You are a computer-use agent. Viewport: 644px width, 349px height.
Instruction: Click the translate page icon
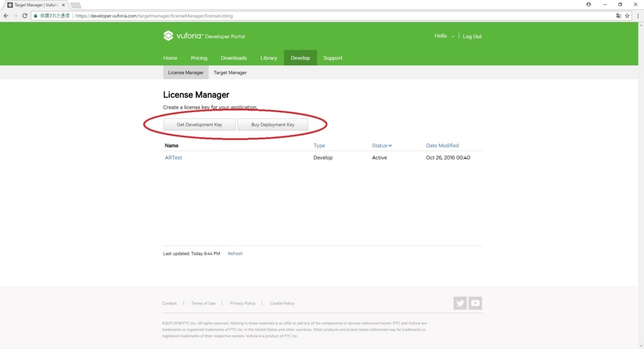(618, 16)
